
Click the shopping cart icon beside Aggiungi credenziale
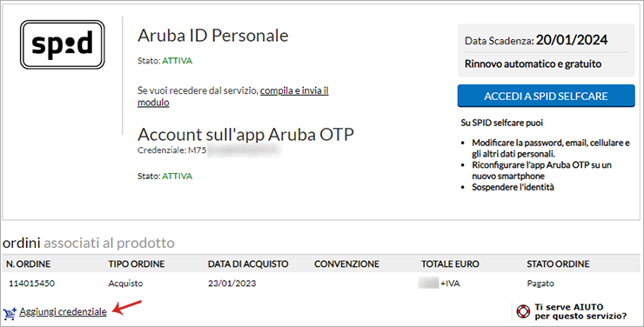(x=10, y=313)
